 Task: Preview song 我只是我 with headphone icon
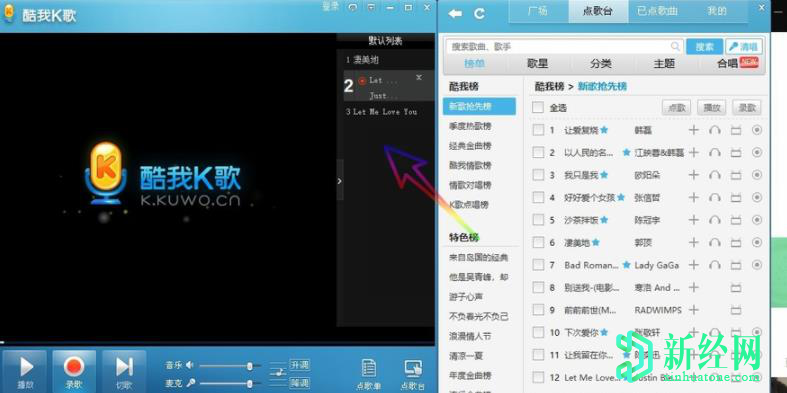pos(715,175)
